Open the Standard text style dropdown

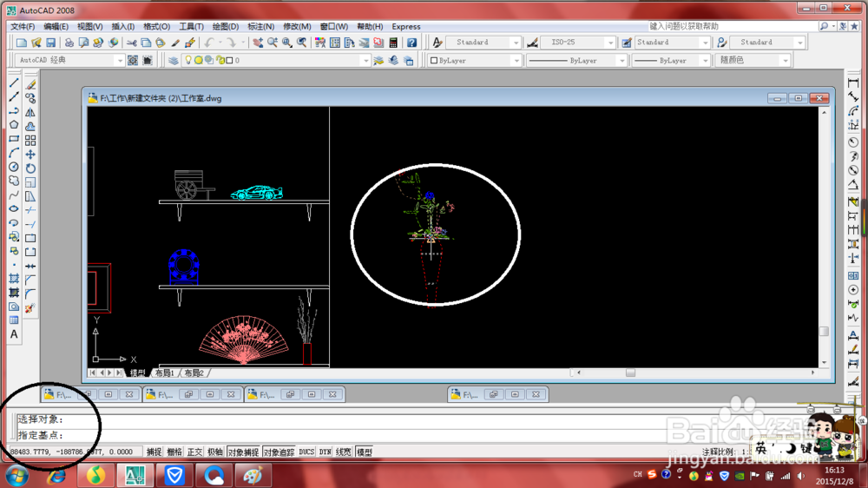pyautogui.click(x=516, y=43)
